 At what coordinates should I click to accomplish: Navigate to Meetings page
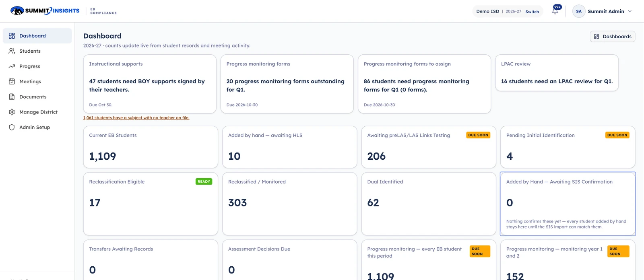37,82
